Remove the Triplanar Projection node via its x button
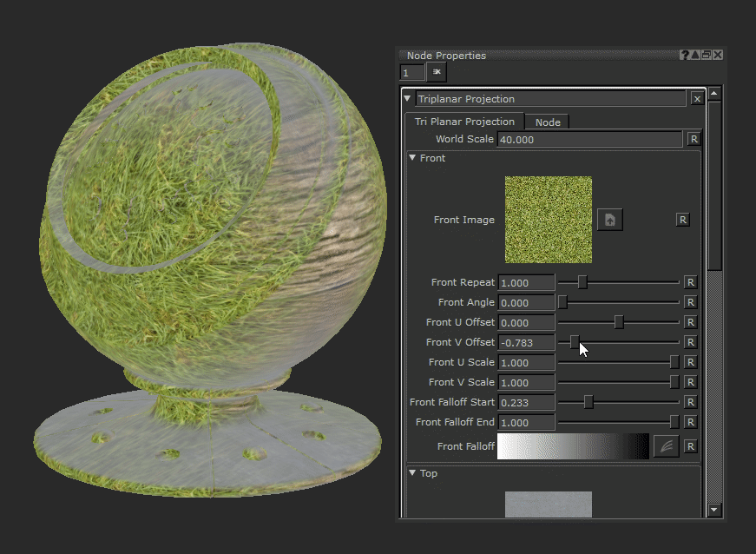The image size is (756, 554). [697, 98]
